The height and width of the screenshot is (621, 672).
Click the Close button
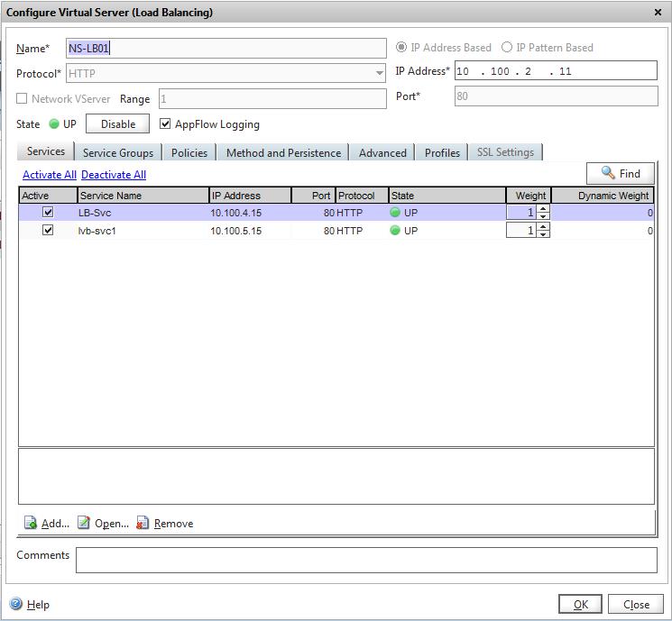[x=636, y=604]
